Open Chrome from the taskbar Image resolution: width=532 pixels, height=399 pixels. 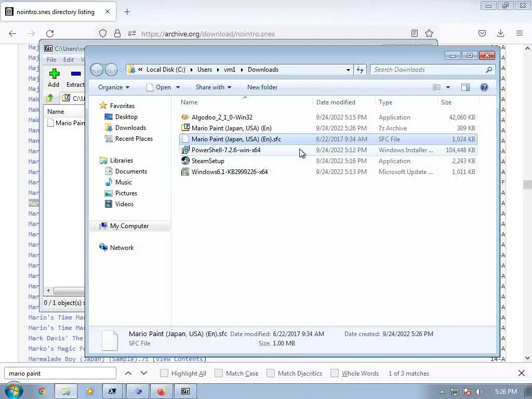(x=42, y=391)
